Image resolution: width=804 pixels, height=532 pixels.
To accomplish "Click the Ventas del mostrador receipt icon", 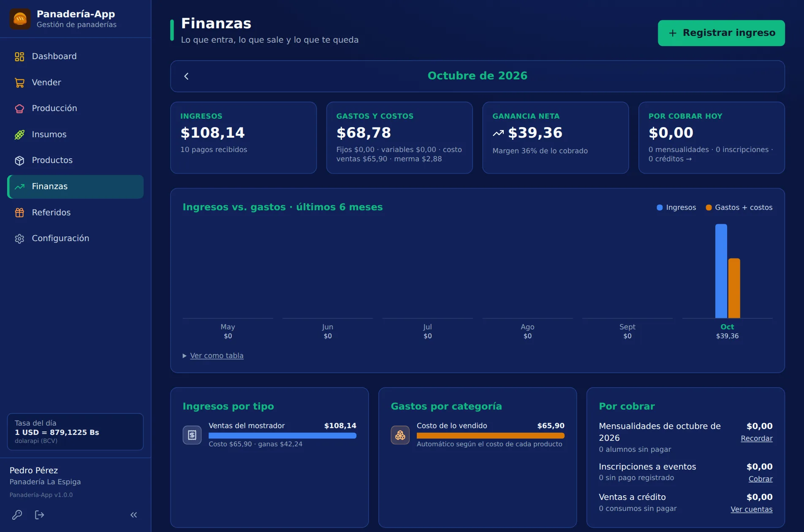I will 192,435.
